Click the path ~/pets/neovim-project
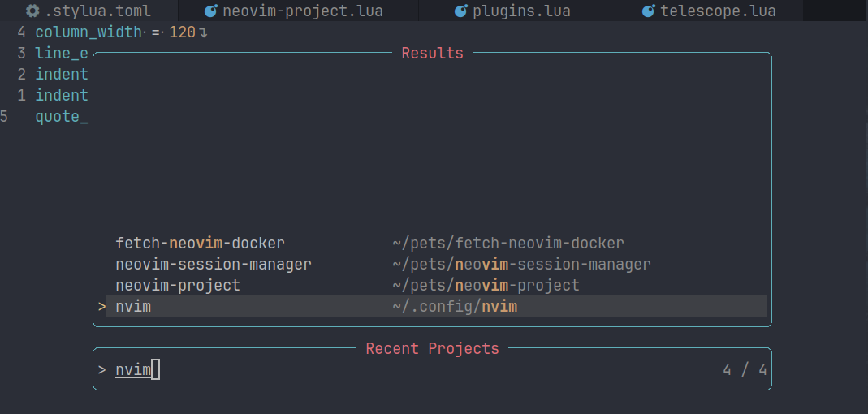This screenshot has width=868, height=414. point(486,285)
